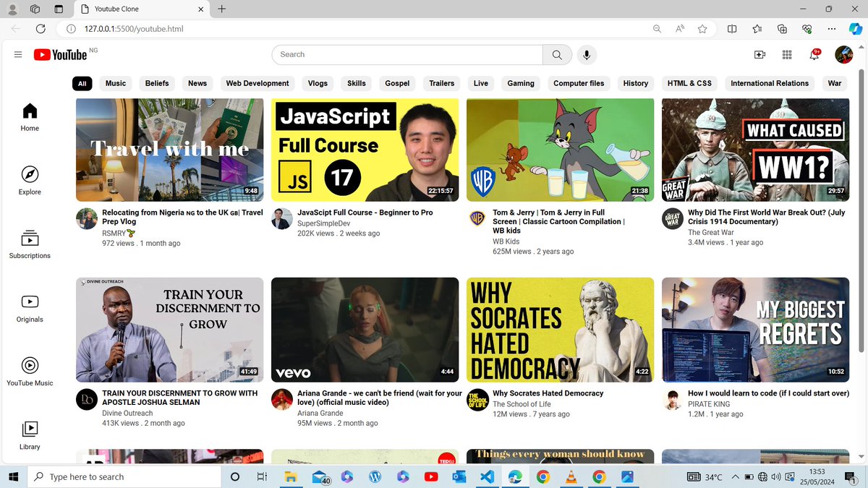The image size is (868, 488).
Task: Open Tom & Jerry video thumbnail
Action: 560,150
